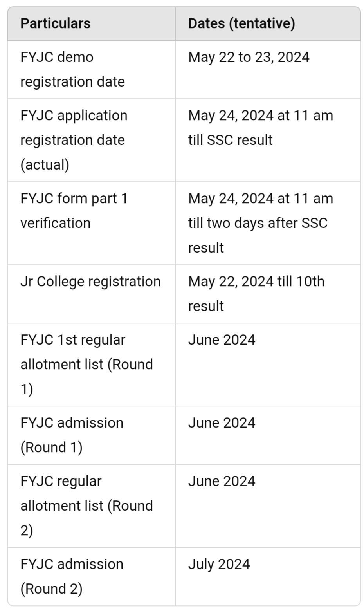
Task: Select the FYJC admission (Round 2) cell
Action: click(x=72, y=576)
